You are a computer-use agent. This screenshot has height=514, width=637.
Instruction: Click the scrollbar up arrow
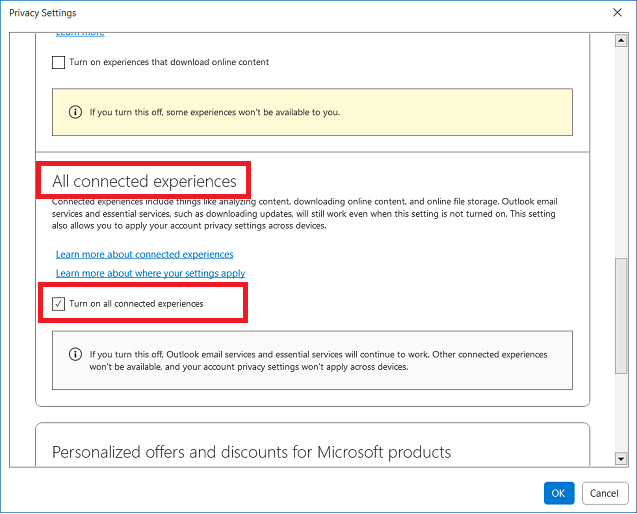pos(621,40)
